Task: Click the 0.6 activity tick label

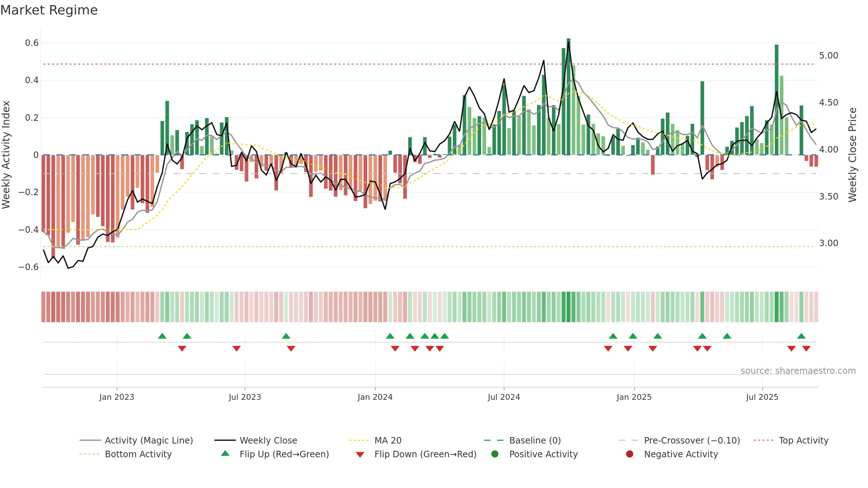Action: tap(32, 43)
